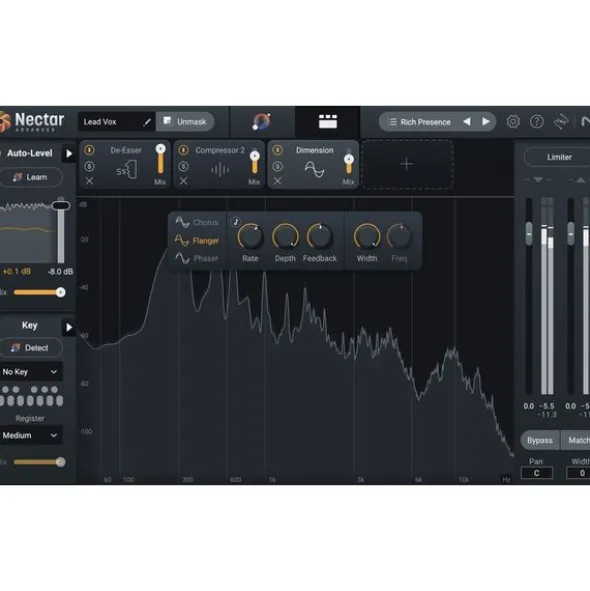Select the Compressor 2 waveform icon
This screenshot has height=591, width=590.
pos(220,170)
